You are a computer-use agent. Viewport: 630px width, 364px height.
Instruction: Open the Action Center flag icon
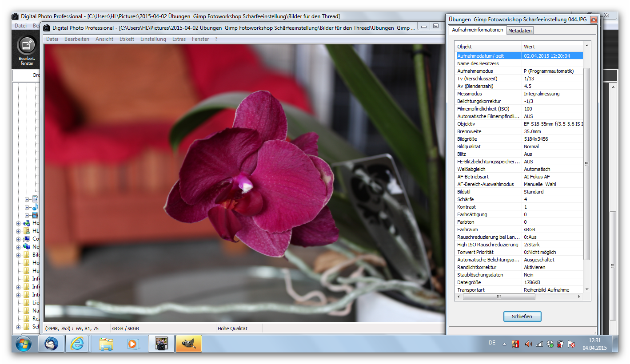point(572,344)
